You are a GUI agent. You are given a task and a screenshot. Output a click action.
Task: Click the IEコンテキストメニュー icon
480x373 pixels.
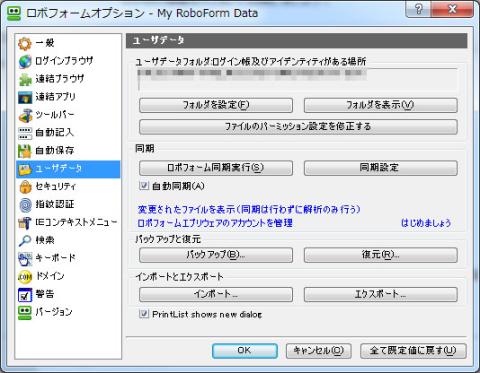pyautogui.click(x=25, y=223)
